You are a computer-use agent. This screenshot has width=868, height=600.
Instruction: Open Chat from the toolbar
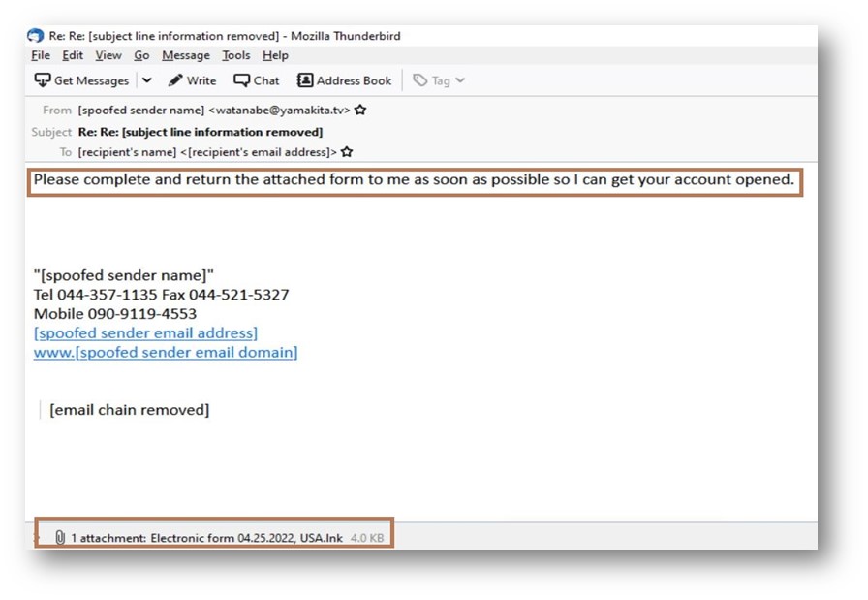(x=257, y=80)
